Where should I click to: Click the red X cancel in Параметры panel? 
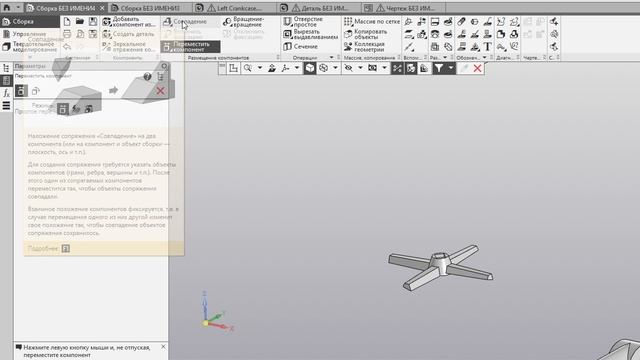click(x=160, y=91)
